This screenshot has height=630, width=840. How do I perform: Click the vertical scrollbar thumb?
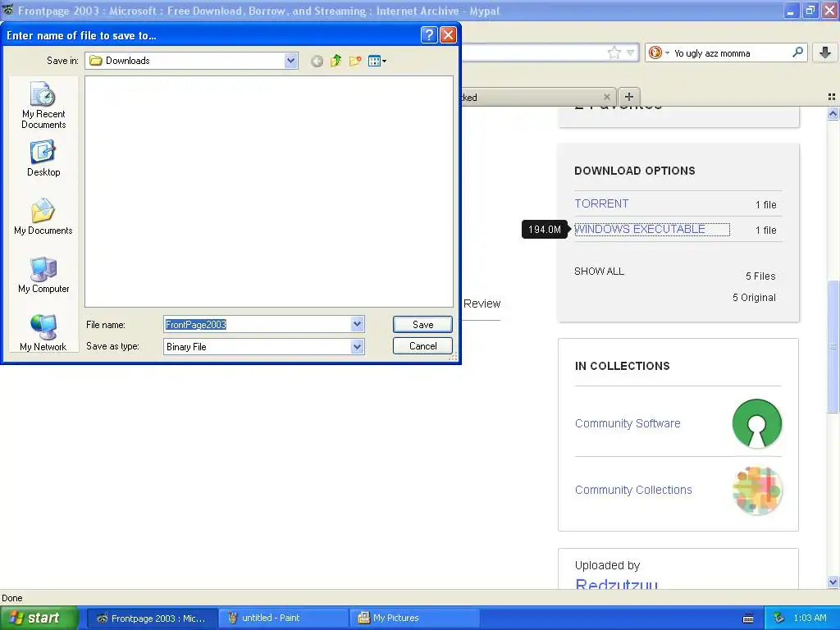click(x=833, y=347)
